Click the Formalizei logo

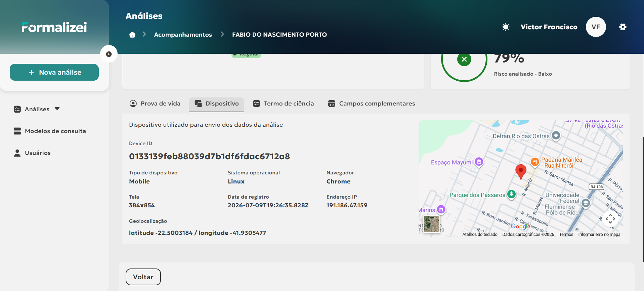point(54,27)
